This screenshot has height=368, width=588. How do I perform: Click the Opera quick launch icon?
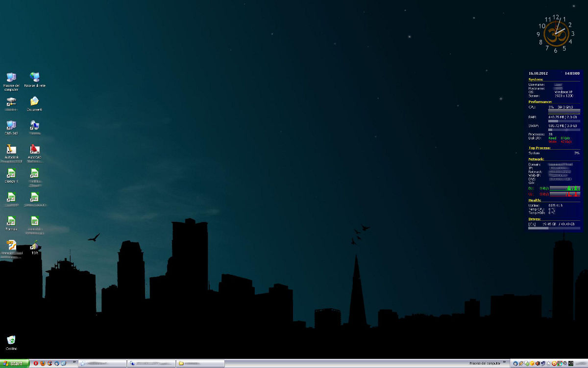coord(36,364)
